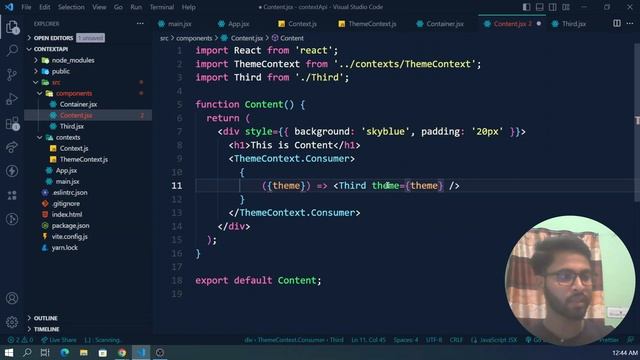Click the Explorer more actions ellipsis

click(x=140, y=24)
